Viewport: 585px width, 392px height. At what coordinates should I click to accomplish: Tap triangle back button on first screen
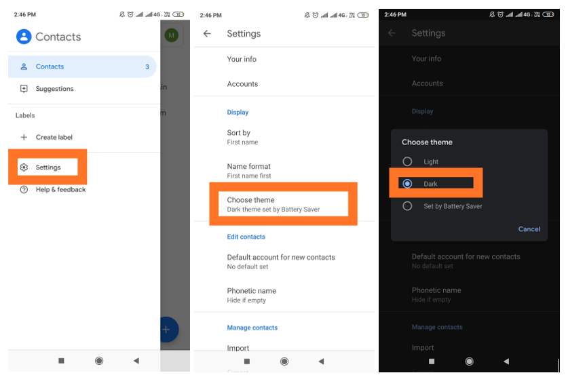(x=136, y=361)
